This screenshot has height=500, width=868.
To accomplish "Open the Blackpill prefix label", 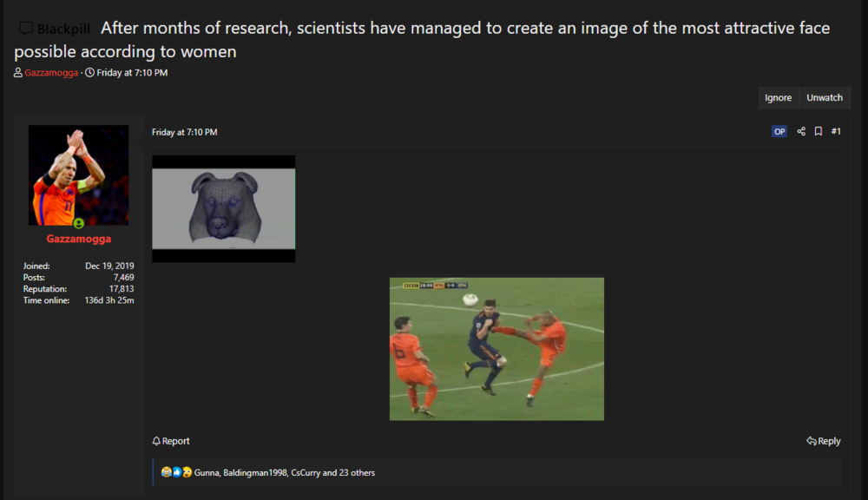I will (63, 30).
